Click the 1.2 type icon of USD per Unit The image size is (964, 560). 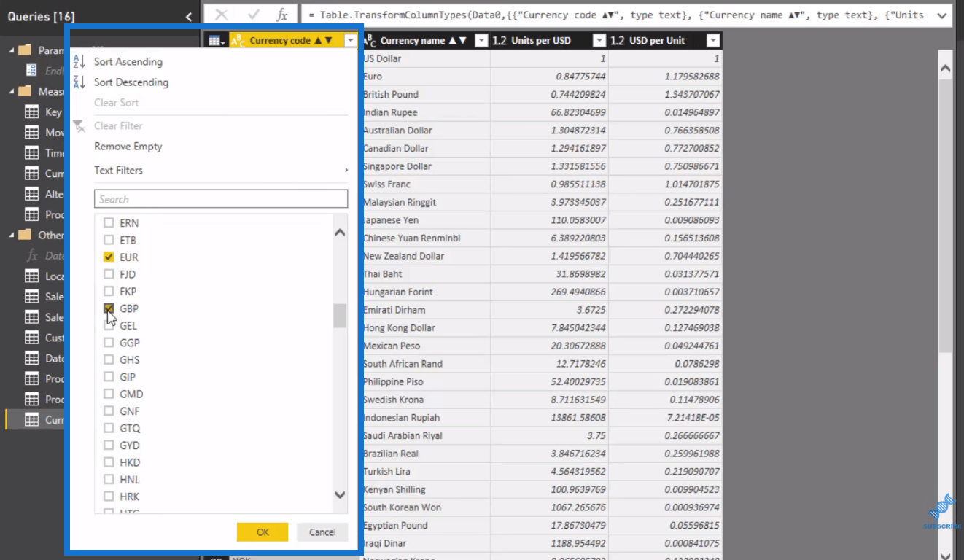[618, 41]
